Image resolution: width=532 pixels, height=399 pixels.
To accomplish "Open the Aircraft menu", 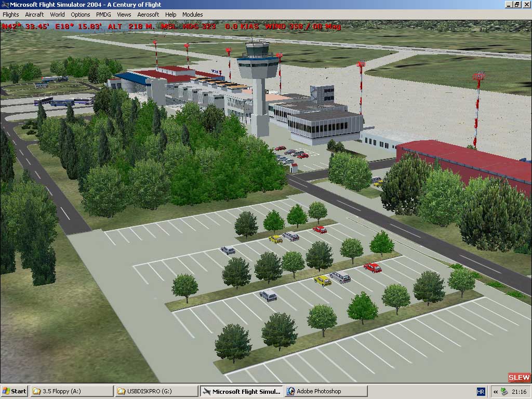I will 34,15.
